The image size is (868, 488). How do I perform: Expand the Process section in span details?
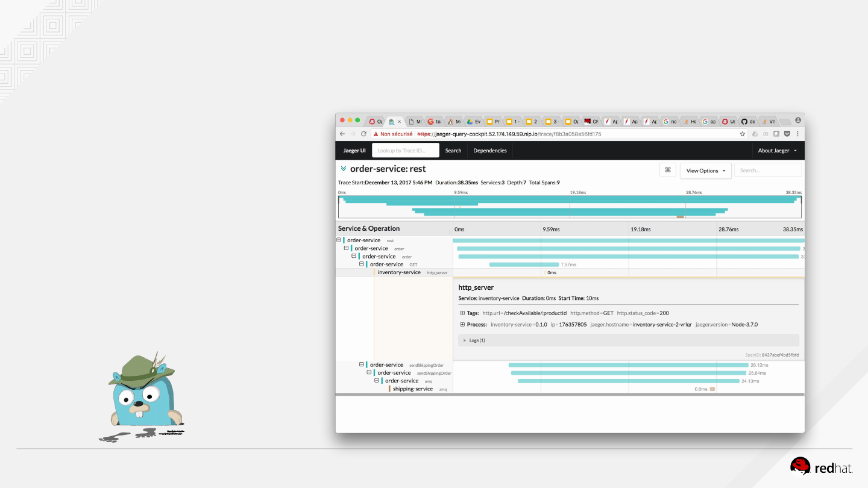coord(462,325)
